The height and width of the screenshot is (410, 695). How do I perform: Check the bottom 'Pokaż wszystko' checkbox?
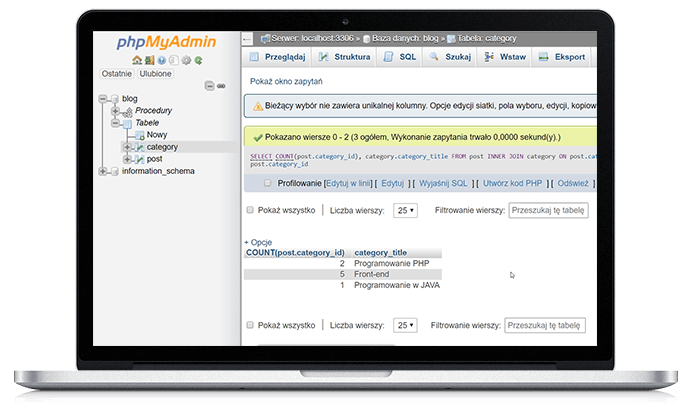(x=250, y=326)
